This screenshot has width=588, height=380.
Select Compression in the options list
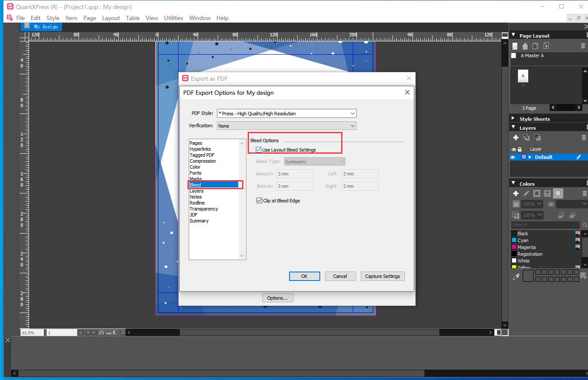coord(203,161)
